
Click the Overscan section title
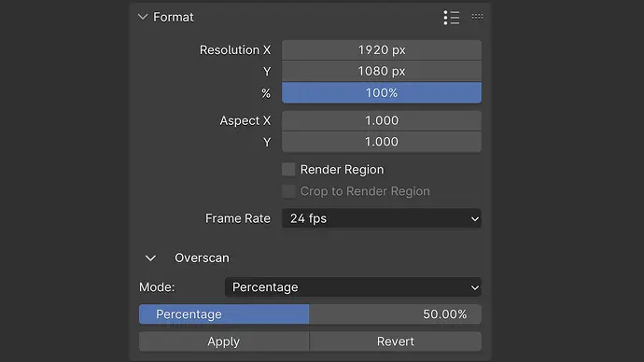click(x=203, y=258)
